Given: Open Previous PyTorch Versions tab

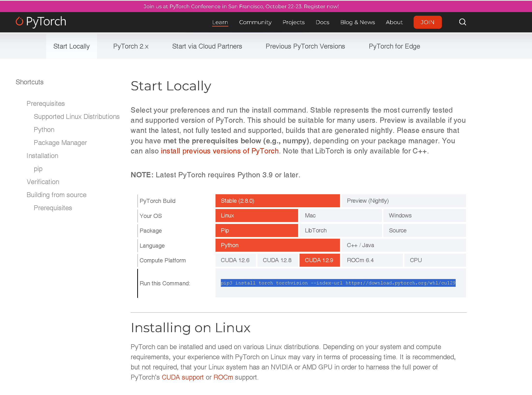Looking at the screenshot, I should pyautogui.click(x=305, y=46).
